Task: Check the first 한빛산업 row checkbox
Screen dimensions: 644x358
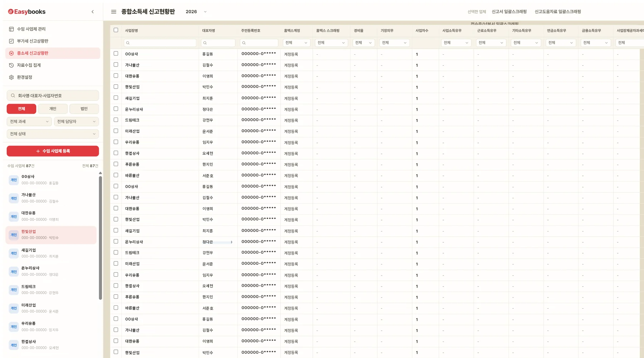Action: [116, 87]
